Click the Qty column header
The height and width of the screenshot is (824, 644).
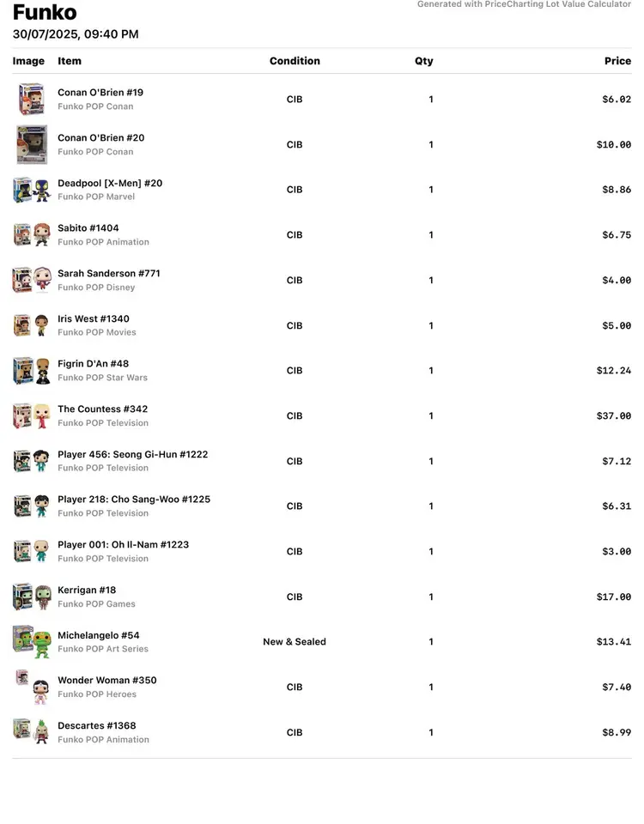pyautogui.click(x=424, y=61)
